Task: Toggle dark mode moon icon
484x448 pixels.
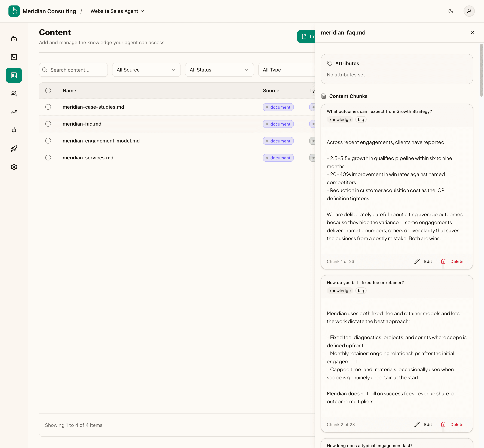Action: point(451,11)
